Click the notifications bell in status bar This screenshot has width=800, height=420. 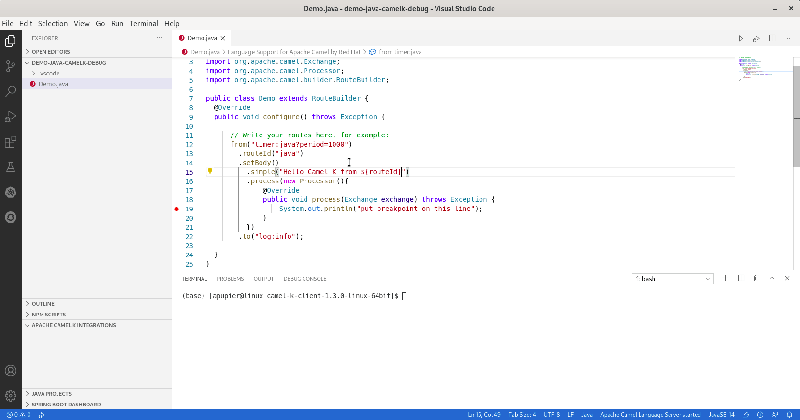pos(789,415)
